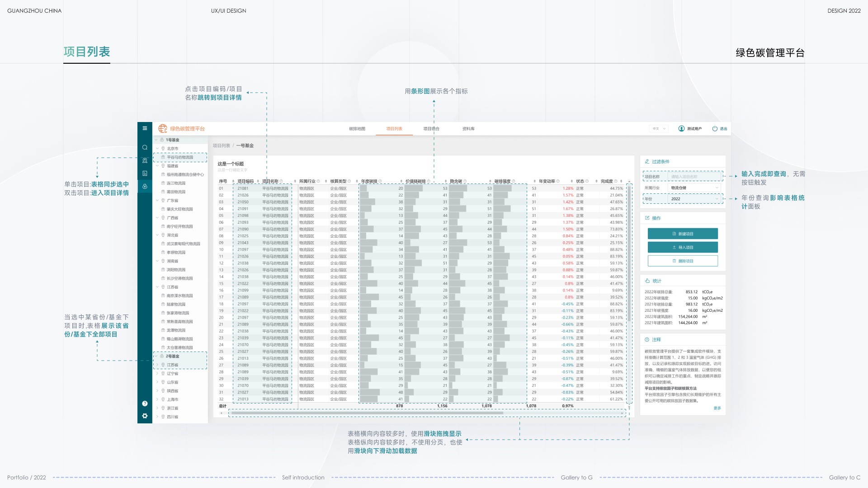Switch to the 碳排地图 tab
Screen dimensions: 868x488
[357, 129]
